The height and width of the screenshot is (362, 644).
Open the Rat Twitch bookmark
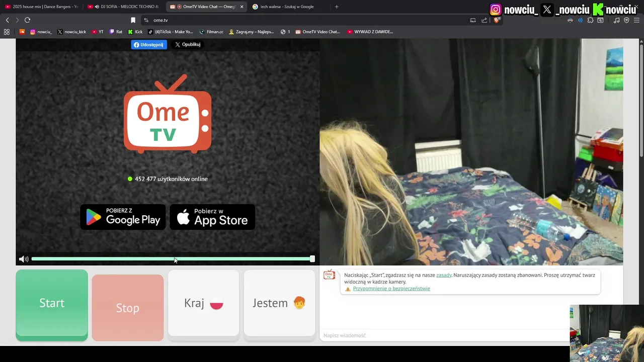pos(116,32)
